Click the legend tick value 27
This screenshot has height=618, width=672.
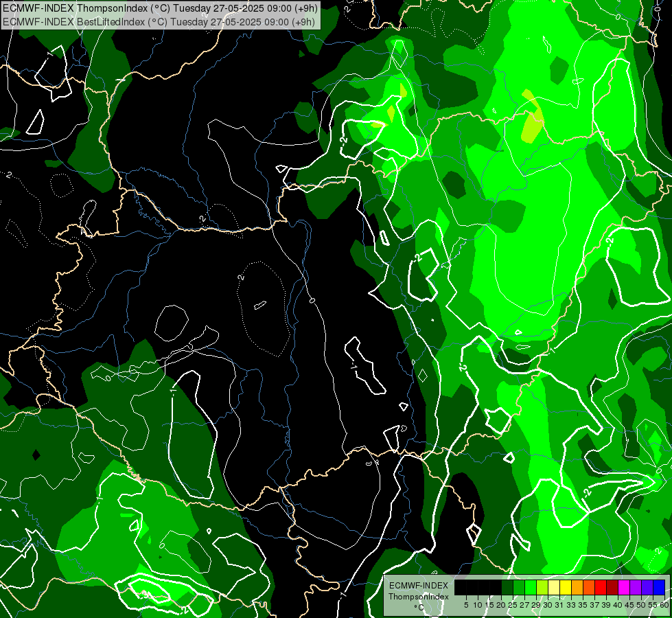[x=524, y=605]
